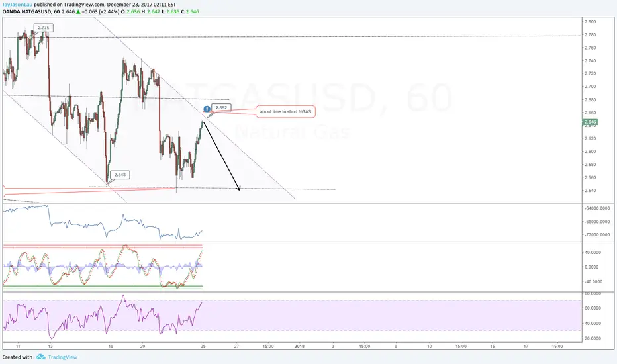The width and height of the screenshot is (617, 364).
Task: Click the 'December 23, 2017 02:11 EST' publish text
Action: point(141,5)
